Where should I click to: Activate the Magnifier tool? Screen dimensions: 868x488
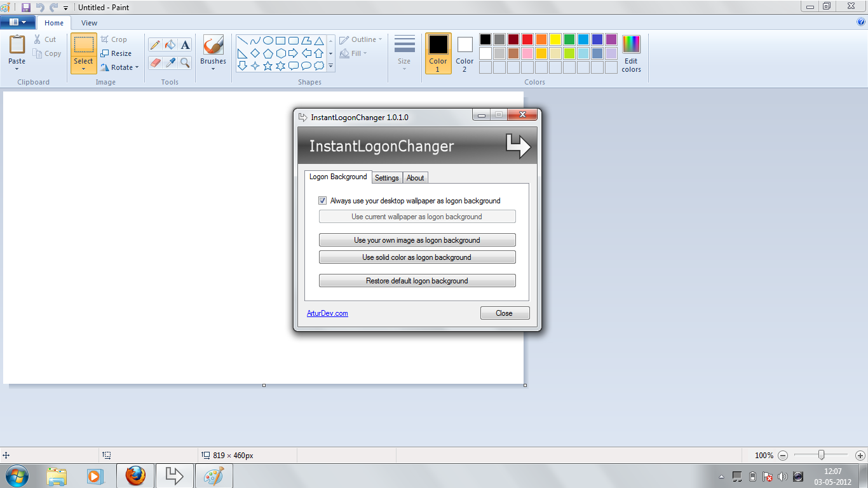click(x=185, y=62)
